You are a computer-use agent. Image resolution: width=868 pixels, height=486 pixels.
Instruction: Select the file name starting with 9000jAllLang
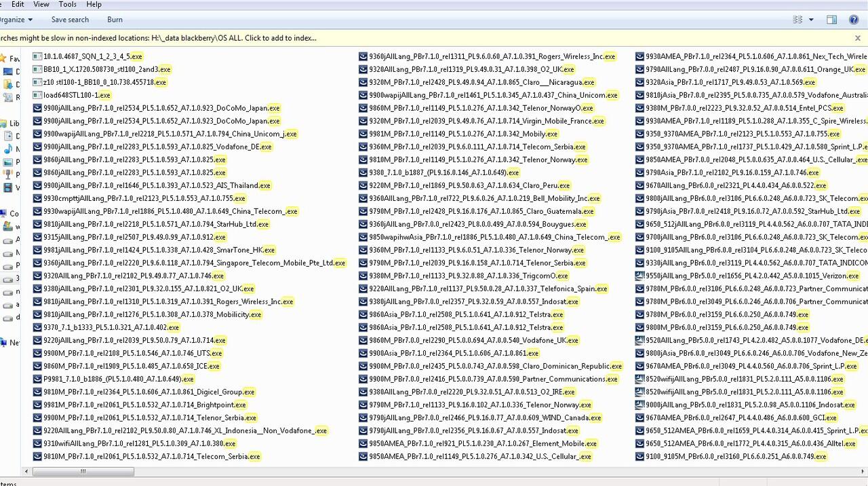click(752, 405)
